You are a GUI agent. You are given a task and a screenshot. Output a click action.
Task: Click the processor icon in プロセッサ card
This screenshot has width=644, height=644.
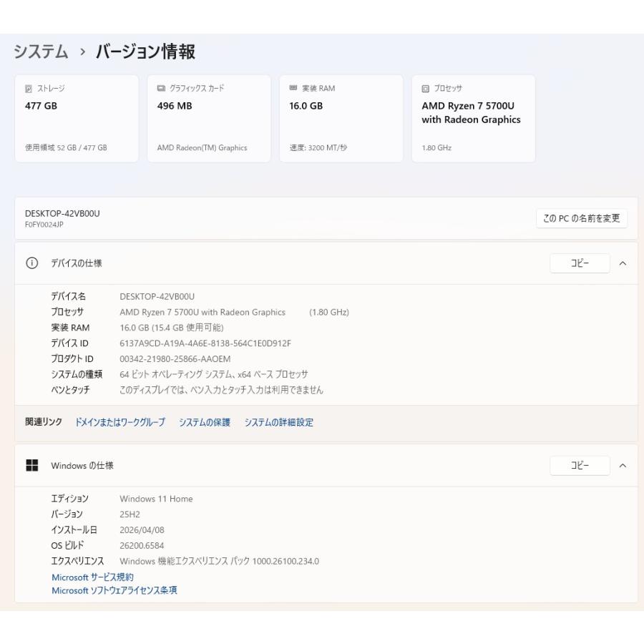(426, 89)
